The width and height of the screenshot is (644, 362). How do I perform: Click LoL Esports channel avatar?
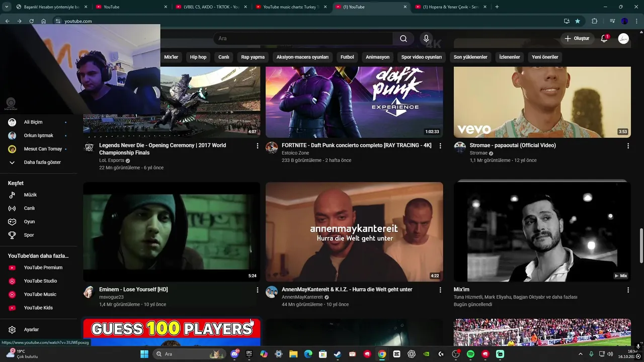[x=89, y=147]
